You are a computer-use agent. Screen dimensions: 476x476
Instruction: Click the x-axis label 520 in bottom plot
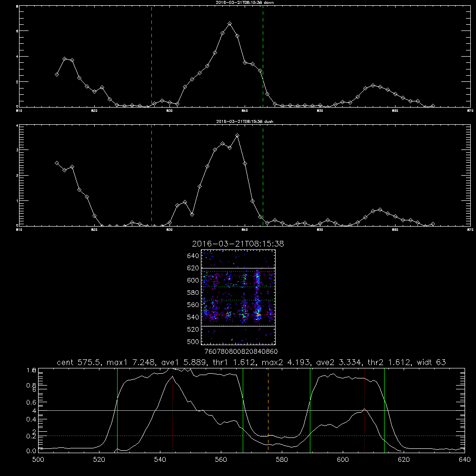pos(99,460)
